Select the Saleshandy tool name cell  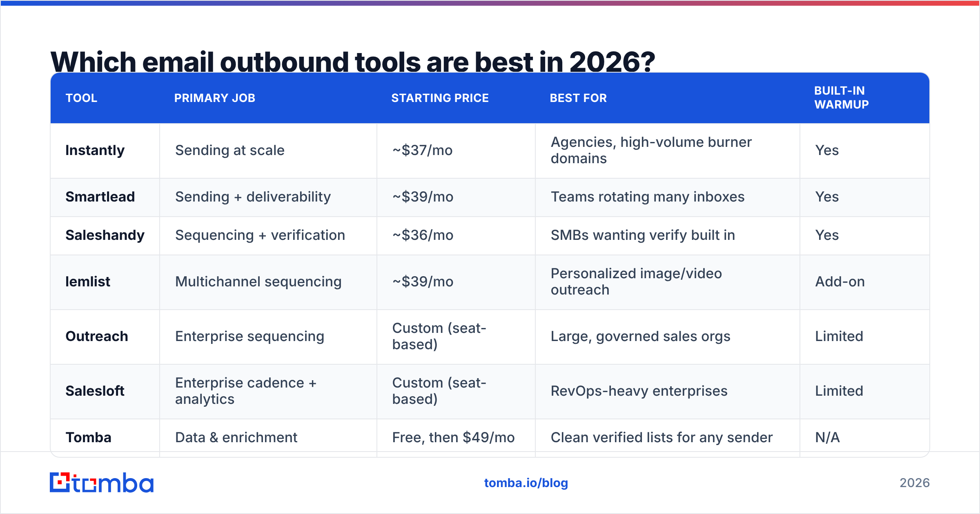pyautogui.click(x=105, y=235)
